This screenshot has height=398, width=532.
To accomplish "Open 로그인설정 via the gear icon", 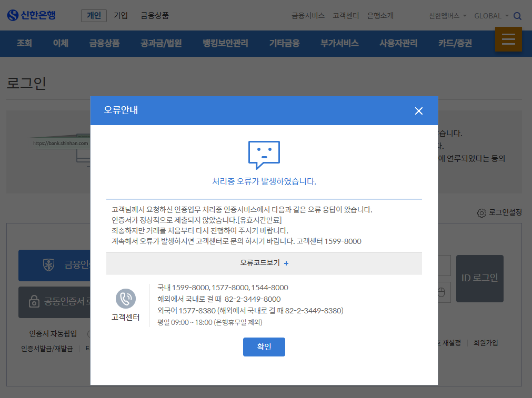I will point(481,212).
